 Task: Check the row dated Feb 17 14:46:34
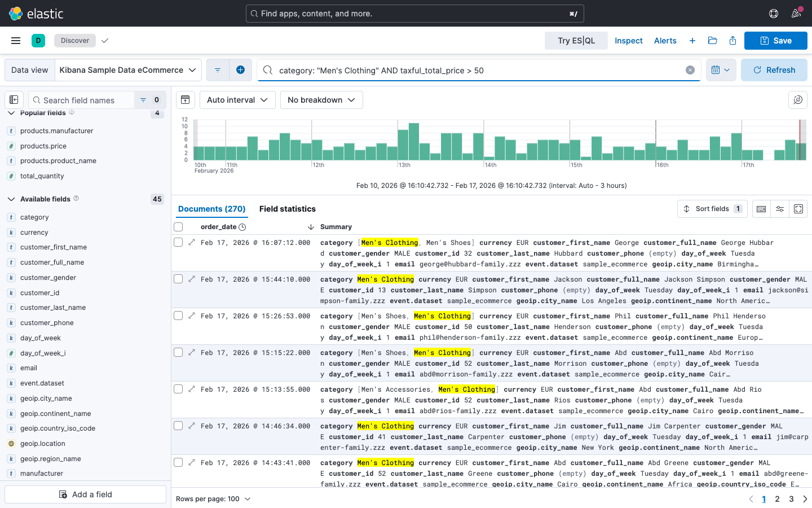click(x=178, y=426)
